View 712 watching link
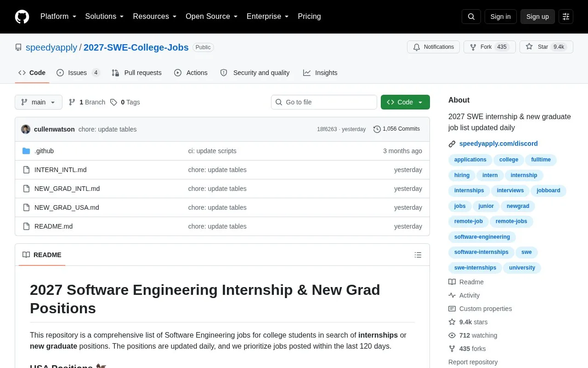 pos(473,335)
